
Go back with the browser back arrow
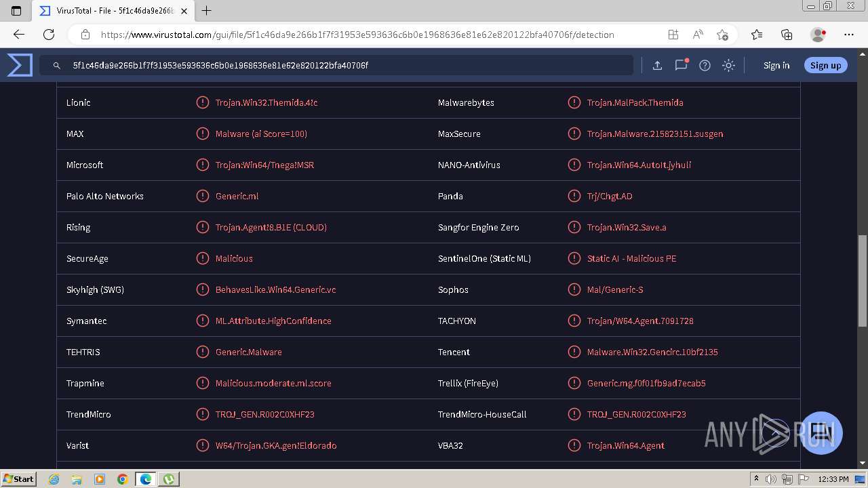[x=19, y=35]
